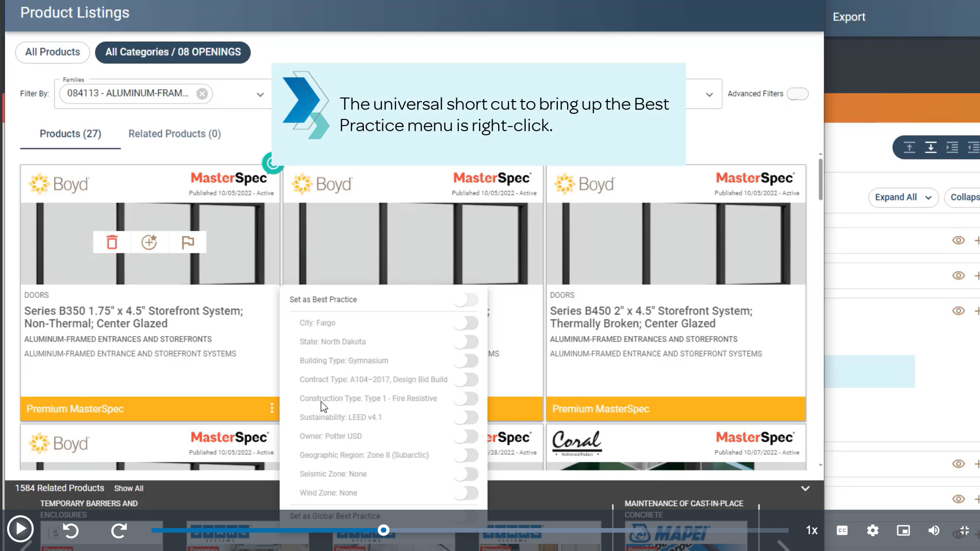This screenshot has width=980, height=551.
Task: Collapse the Related Products bar chevron
Action: pos(805,488)
